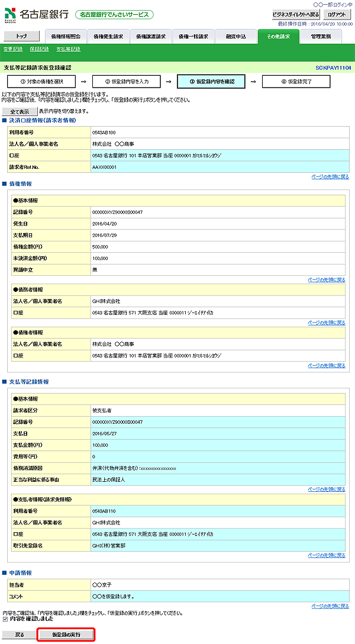Open the 変更記録 submenu link
The height and width of the screenshot is (644, 355).
click(x=13, y=49)
